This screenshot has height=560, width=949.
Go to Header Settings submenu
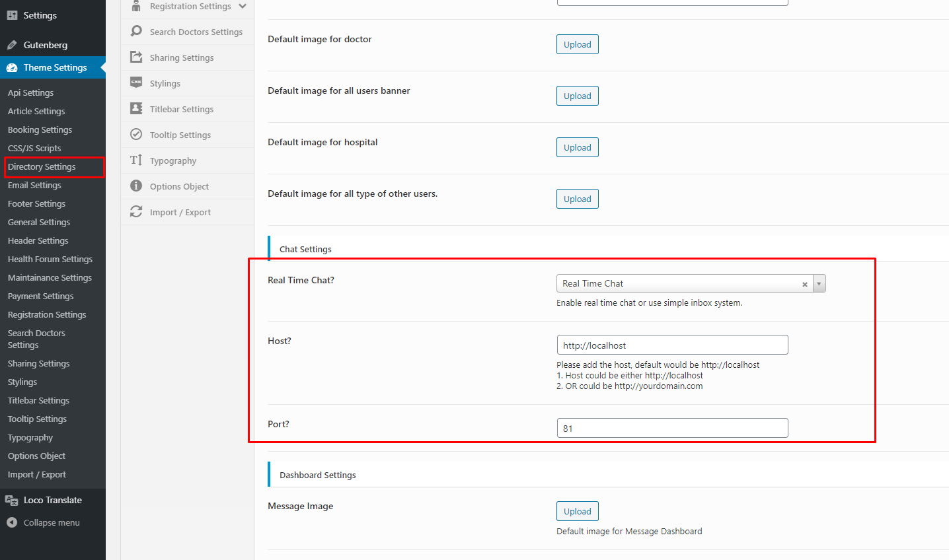pyautogui.click(x=38, y=240)
